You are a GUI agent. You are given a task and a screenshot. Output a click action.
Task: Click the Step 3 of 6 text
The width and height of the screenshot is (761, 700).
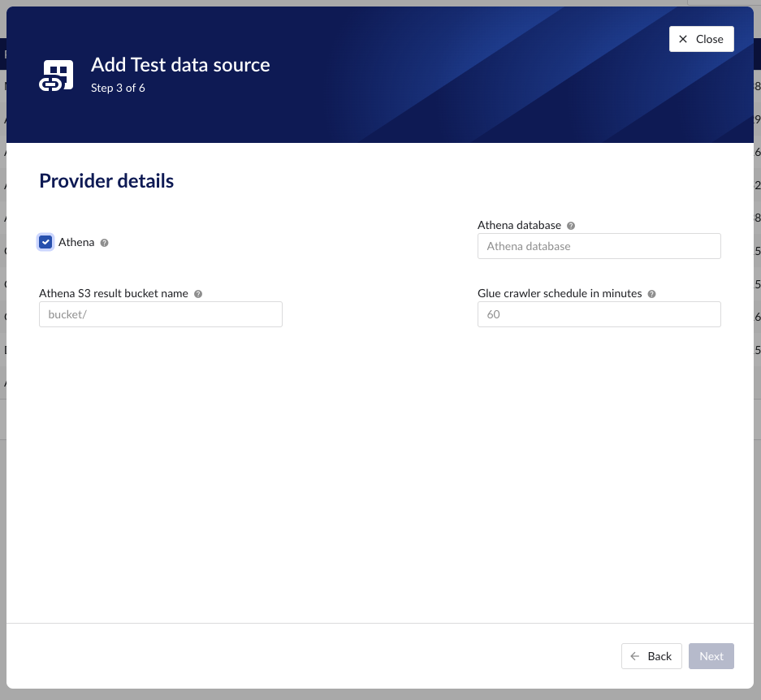(118, 88)
